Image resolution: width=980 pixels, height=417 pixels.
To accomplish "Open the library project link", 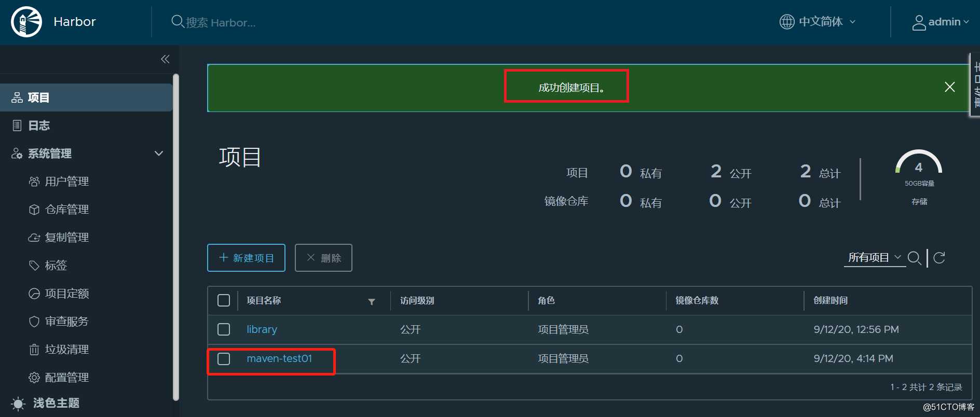I will point(262,329).
